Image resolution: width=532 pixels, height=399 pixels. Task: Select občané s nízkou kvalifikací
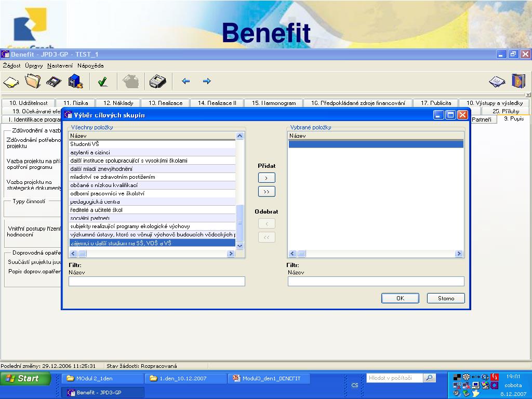tap(152, 185)
